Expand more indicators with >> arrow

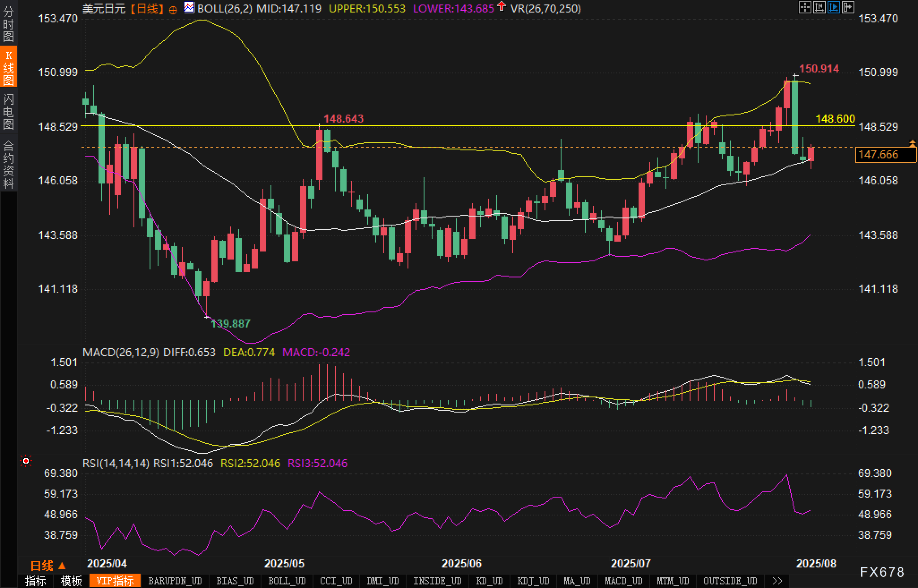pos(777,581)
